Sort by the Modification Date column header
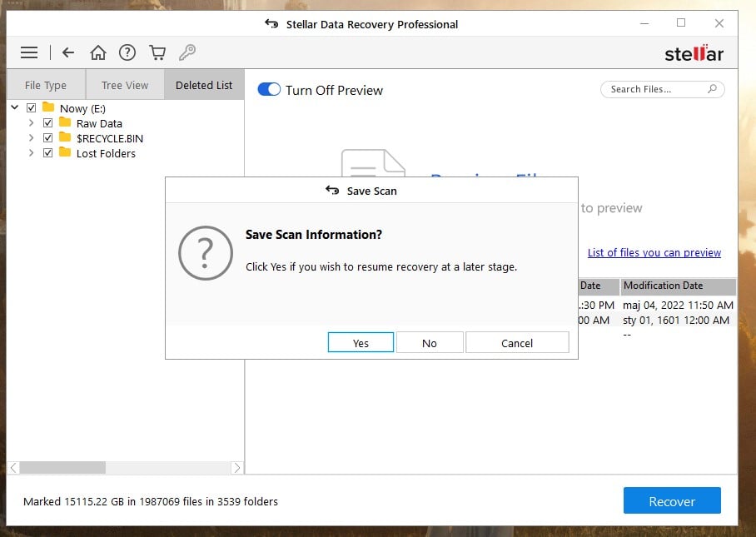The width and height of the screenshot is (756, 537). tap(678, 286)
